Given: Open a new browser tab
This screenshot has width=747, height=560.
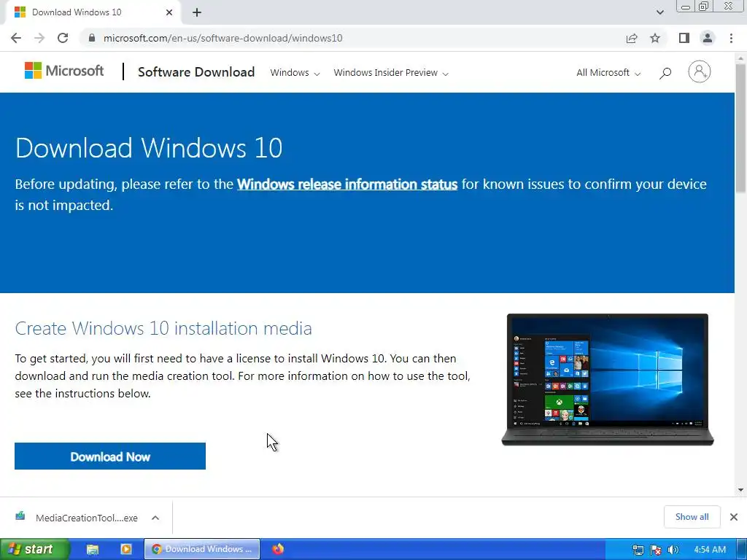Looking at the screenshot, I should tap(197, 12).
